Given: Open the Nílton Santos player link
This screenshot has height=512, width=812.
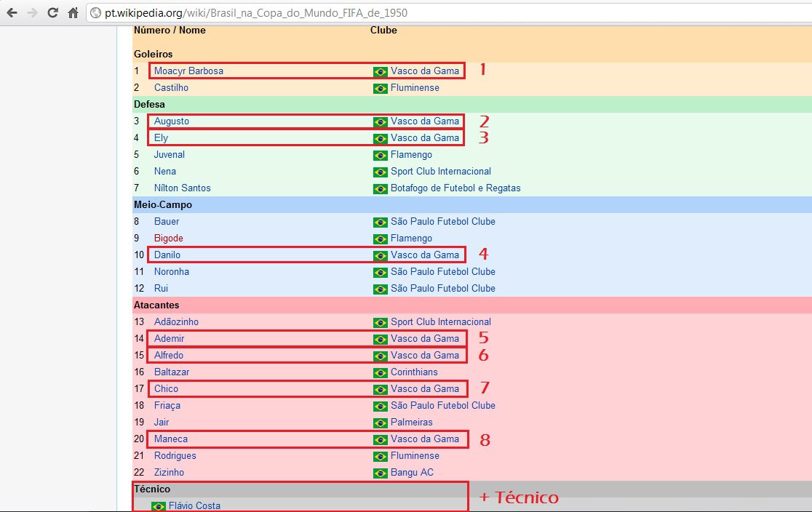Looking at the screenshot, I should pyautogui.click(x=183, y=188).
